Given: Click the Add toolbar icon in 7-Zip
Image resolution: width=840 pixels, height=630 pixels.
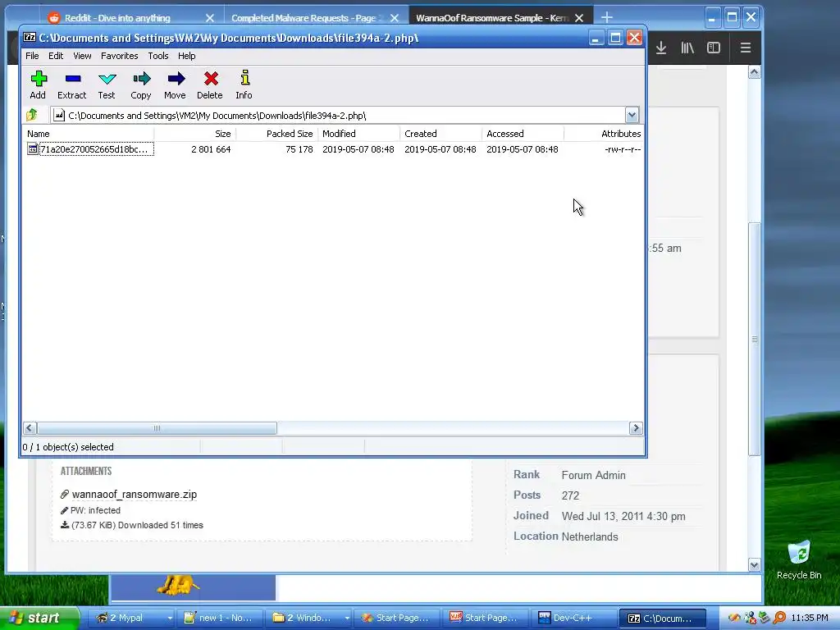Looking at the screenshot, I should point(38,84).
